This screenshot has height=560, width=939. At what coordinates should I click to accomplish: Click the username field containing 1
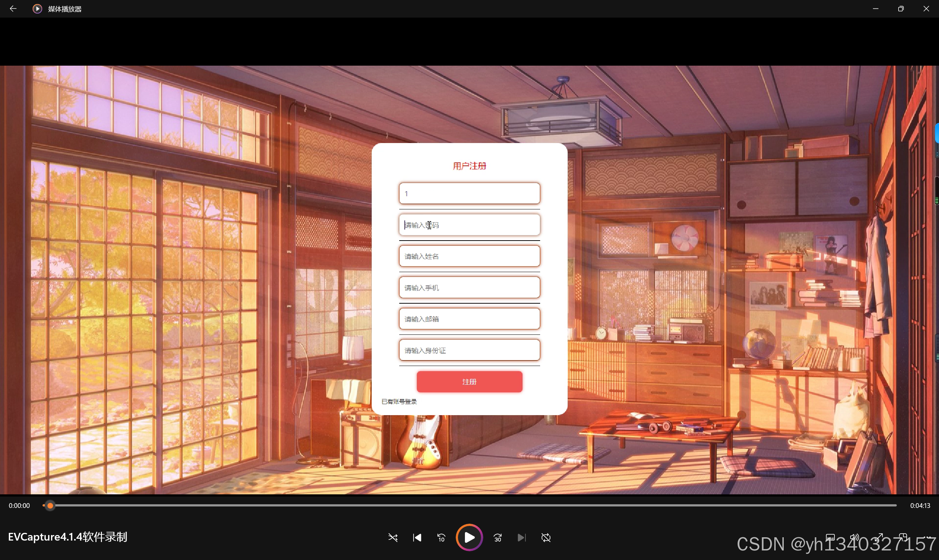click(x=469, y=194)
